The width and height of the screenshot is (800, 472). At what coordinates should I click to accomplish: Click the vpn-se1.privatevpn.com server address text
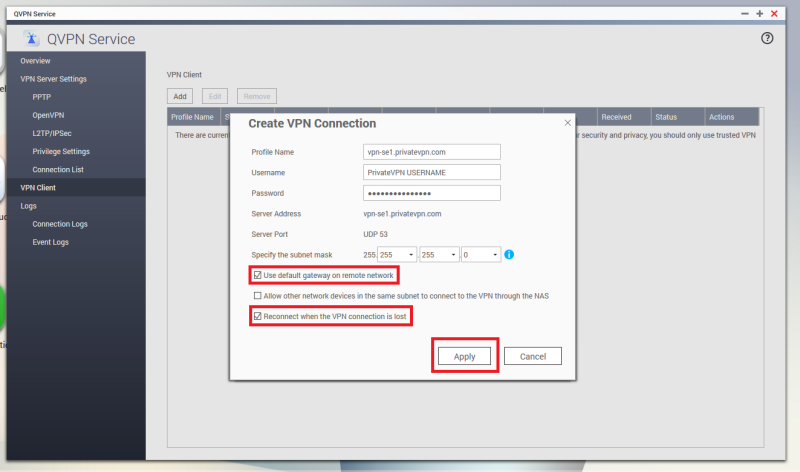(402, 214)
